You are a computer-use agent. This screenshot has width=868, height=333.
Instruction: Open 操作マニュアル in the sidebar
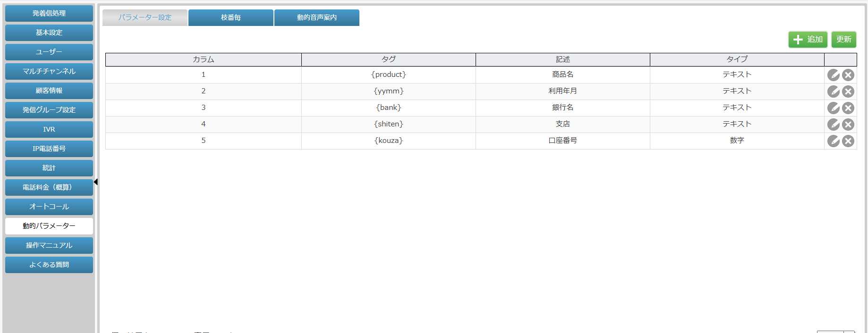pos(49,245)
